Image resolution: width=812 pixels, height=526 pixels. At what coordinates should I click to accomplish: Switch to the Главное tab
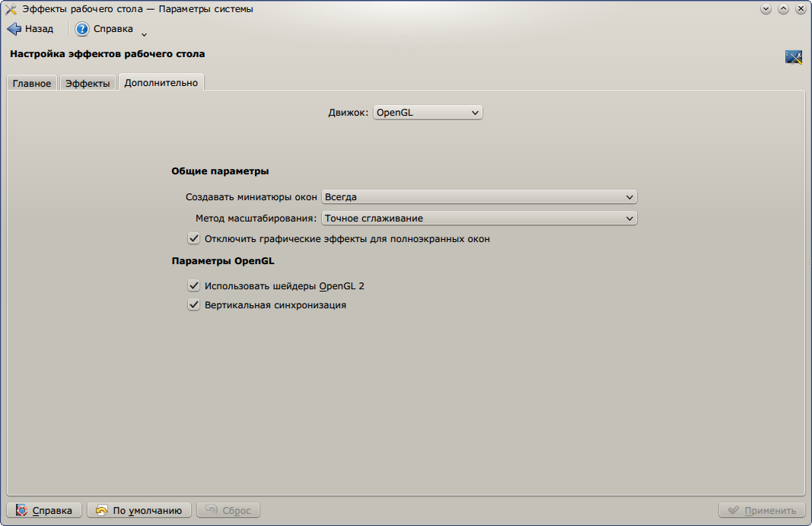(32, 83)
